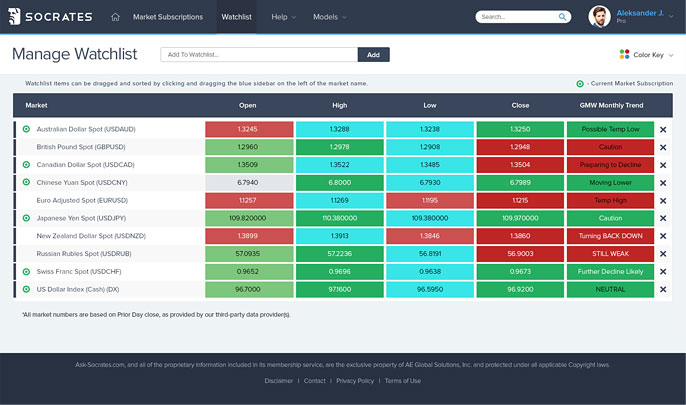Click the Possible Temp Low trend cell
Viewport: 686px width, 405px height.
click(610, 129)
